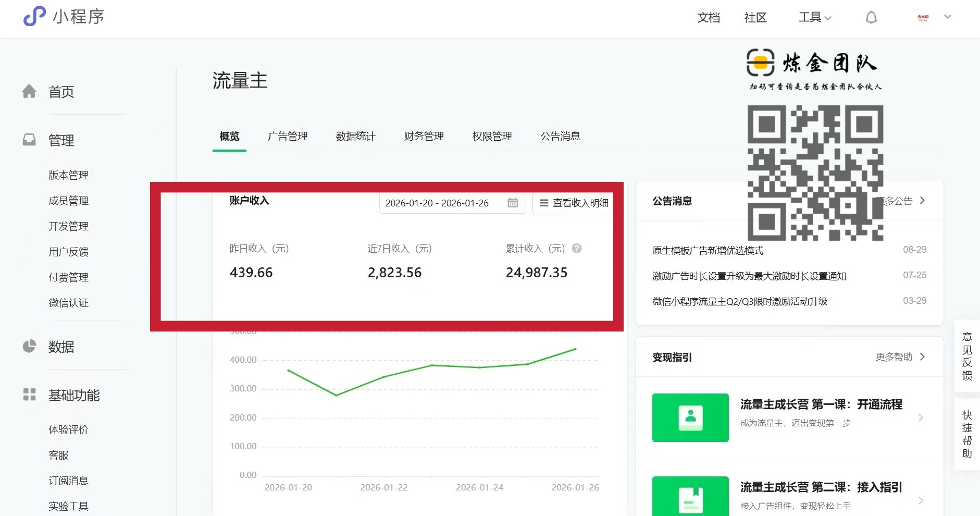Click the home icon beside 首页

30,92
